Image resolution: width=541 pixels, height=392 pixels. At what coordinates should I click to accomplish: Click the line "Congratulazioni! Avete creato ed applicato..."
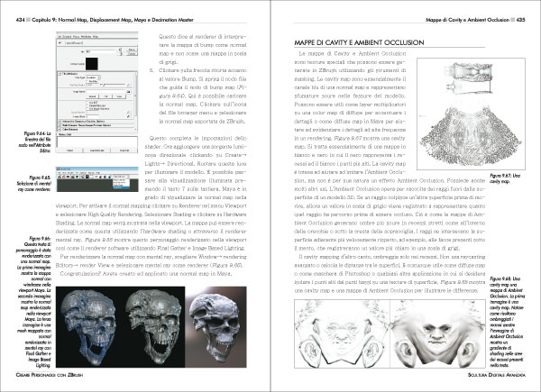click(x=146, y=274)
